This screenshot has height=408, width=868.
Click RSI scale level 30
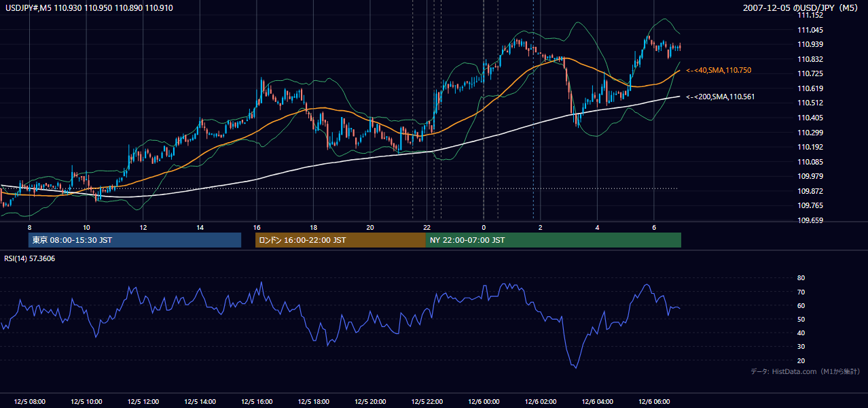[x=801, y=347]
